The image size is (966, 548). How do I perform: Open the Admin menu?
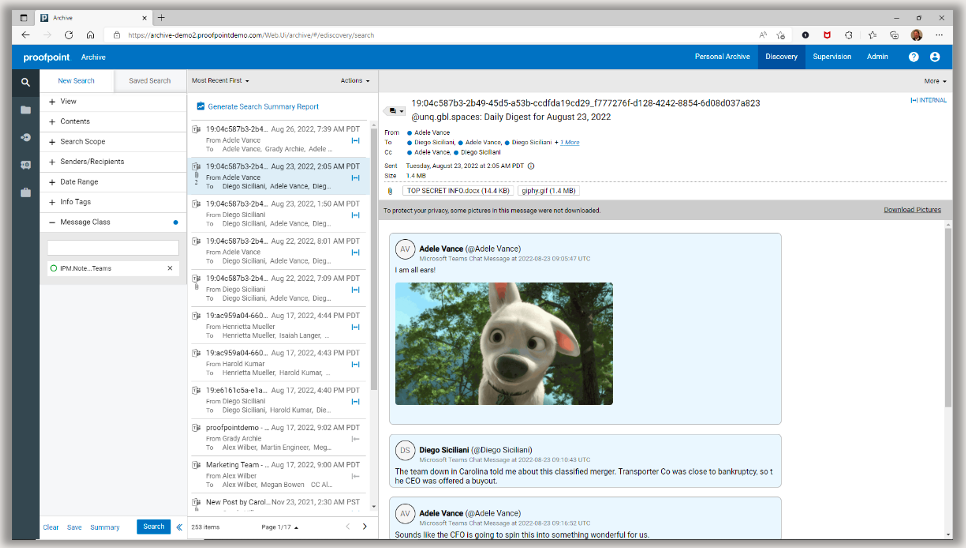(877, 57)
